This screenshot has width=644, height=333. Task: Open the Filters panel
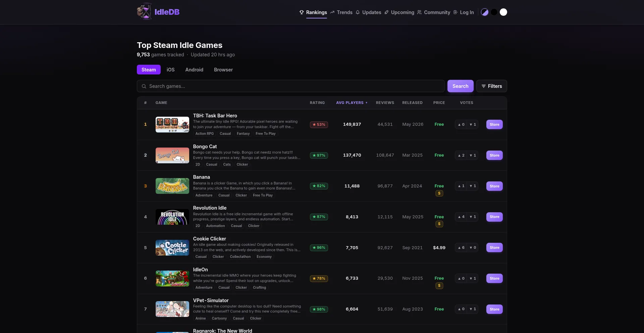coord(492,86)
